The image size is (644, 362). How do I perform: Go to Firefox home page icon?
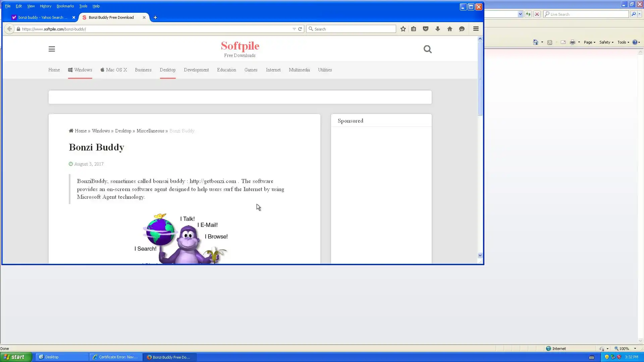450,29
